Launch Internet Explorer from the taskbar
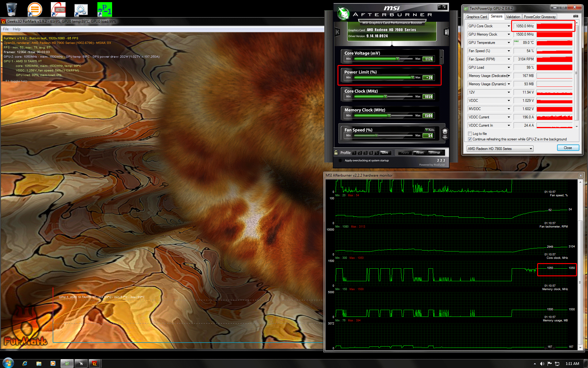Image resolution: width=588 pixels, height=368 pixels. (x=25, y=363)
